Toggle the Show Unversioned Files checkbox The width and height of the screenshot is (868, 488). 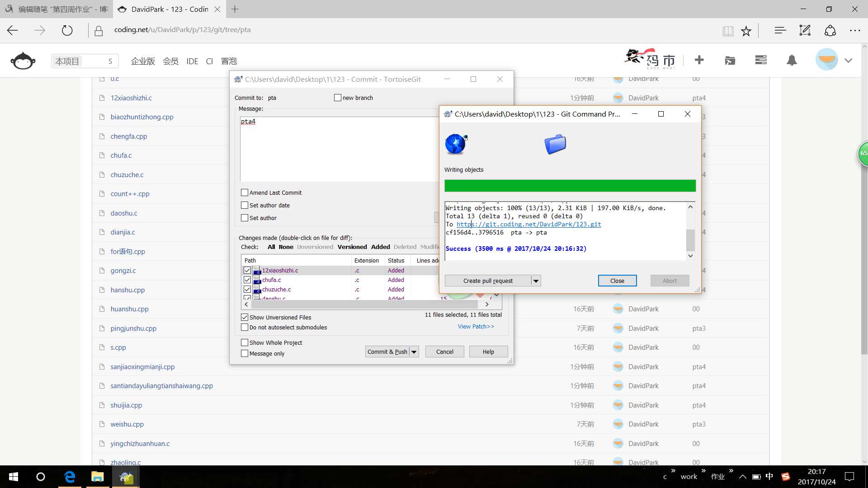[x=245, y=317]
